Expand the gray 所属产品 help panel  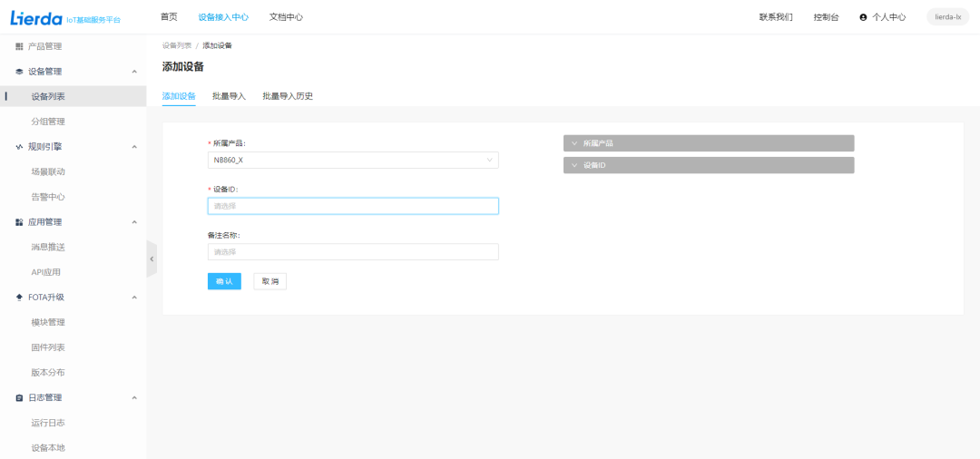click(x=709, y=143)
